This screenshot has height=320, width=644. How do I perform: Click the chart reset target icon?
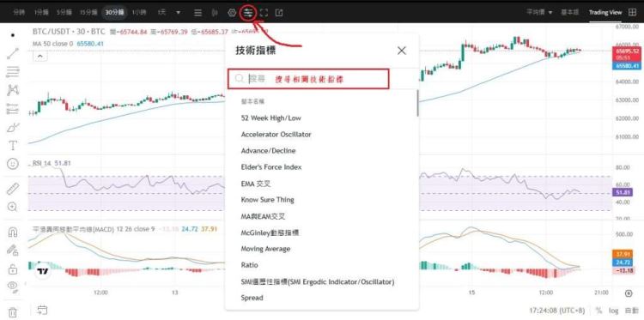point(629,293)
